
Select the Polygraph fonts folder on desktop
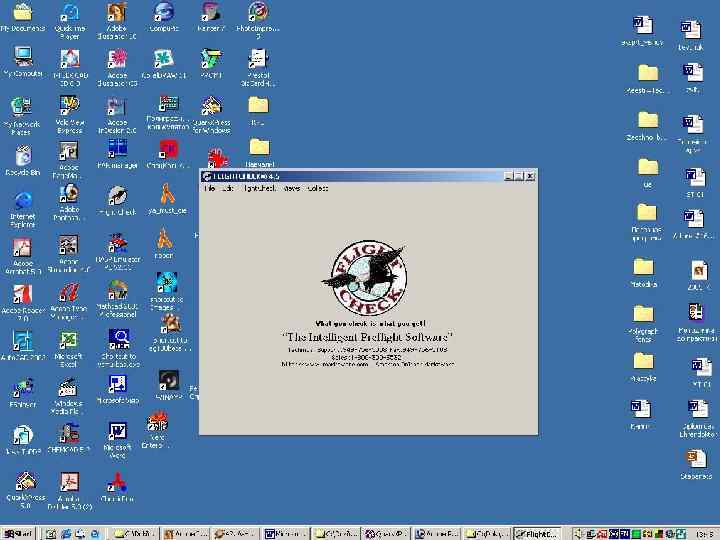point(643,323)
